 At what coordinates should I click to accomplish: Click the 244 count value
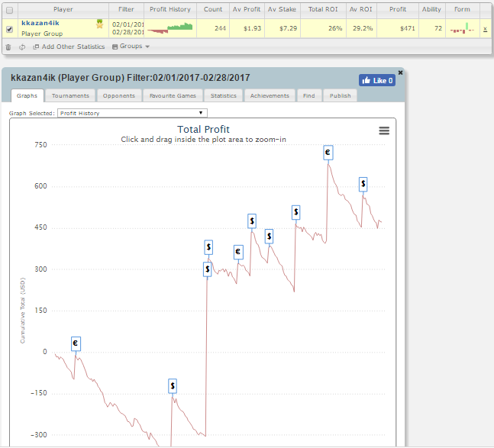coord(220,28)
